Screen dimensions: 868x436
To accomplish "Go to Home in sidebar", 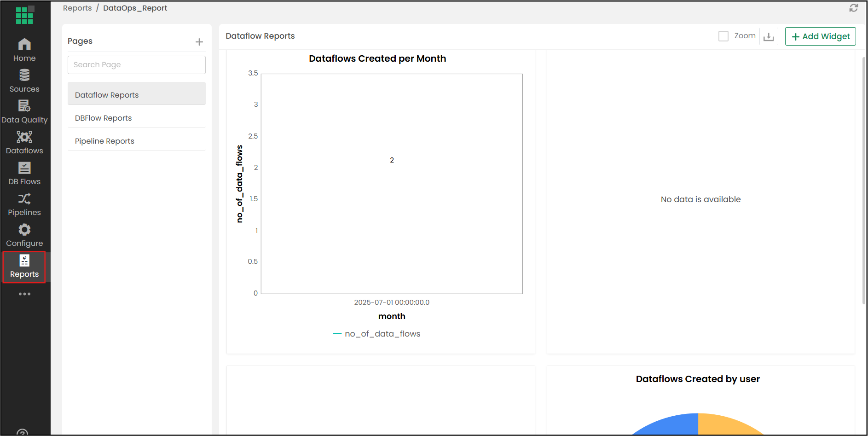I will pos(24,50).
